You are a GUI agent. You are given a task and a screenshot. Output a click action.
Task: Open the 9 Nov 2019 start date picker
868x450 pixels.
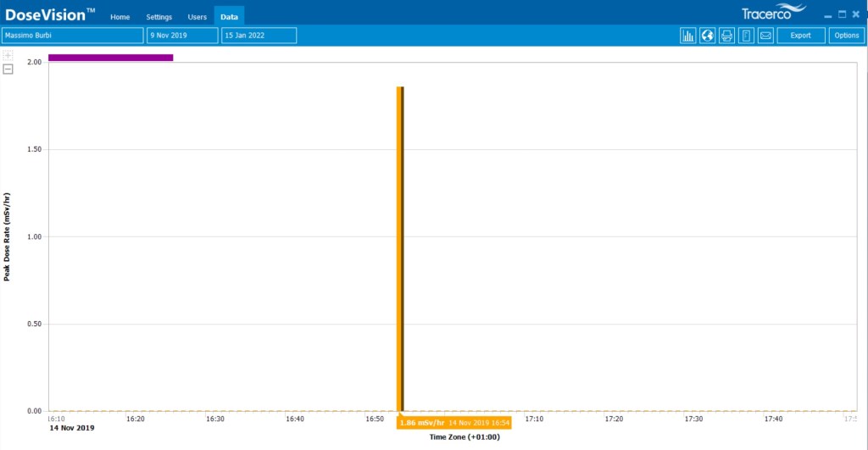pyautogui.click(x=181, y=36)
